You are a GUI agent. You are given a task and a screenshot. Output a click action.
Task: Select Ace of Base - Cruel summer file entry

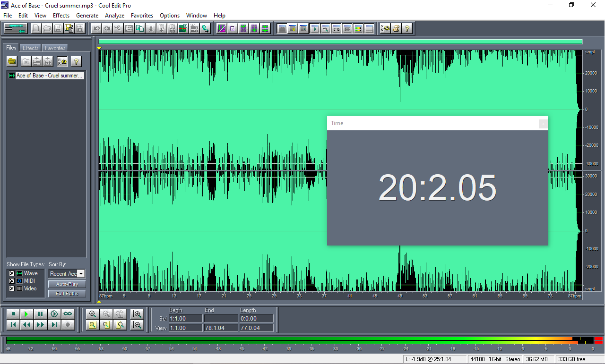point(46,76)
